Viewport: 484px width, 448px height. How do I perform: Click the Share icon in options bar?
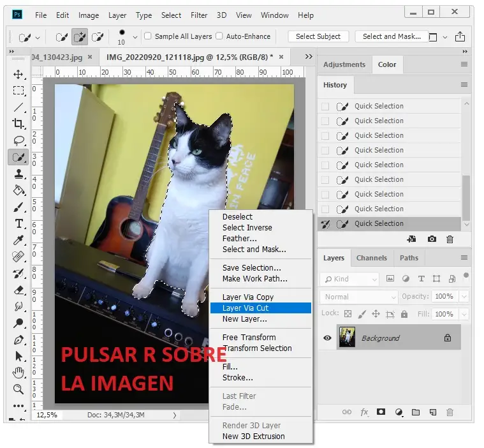(460, 36)
